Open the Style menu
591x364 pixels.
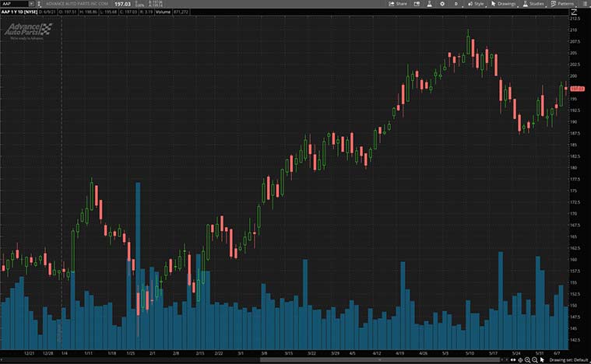tap(476, 4)
